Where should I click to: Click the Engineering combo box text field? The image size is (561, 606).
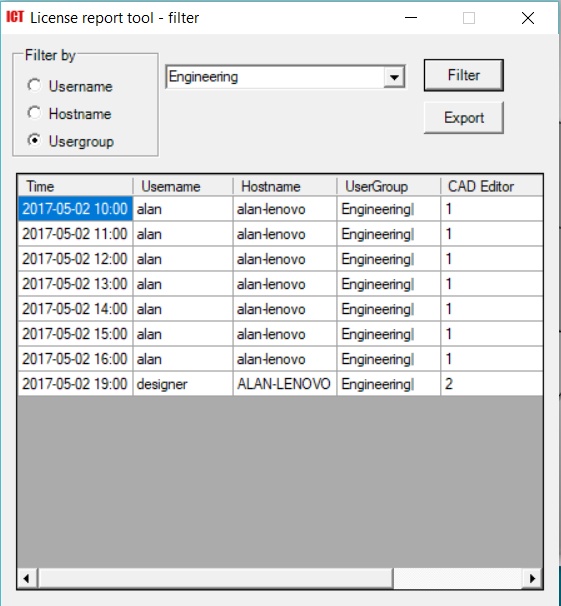[x=275, y=77]
